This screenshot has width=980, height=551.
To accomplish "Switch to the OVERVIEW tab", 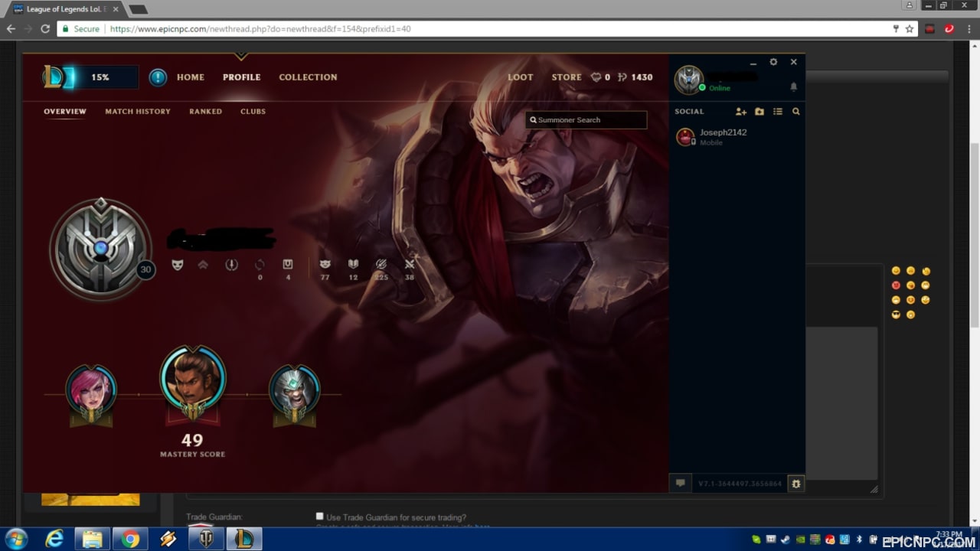I will point(65,112).
